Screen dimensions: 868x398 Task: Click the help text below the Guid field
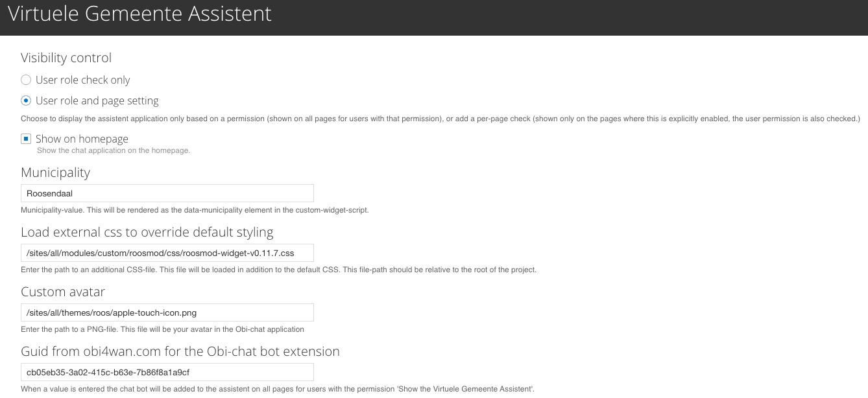pos(278,389)
